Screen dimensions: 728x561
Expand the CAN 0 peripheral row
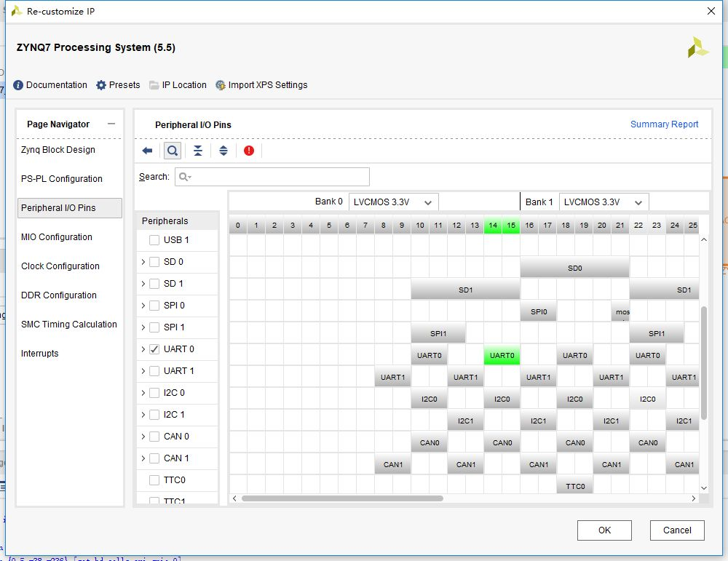point(143,436)
